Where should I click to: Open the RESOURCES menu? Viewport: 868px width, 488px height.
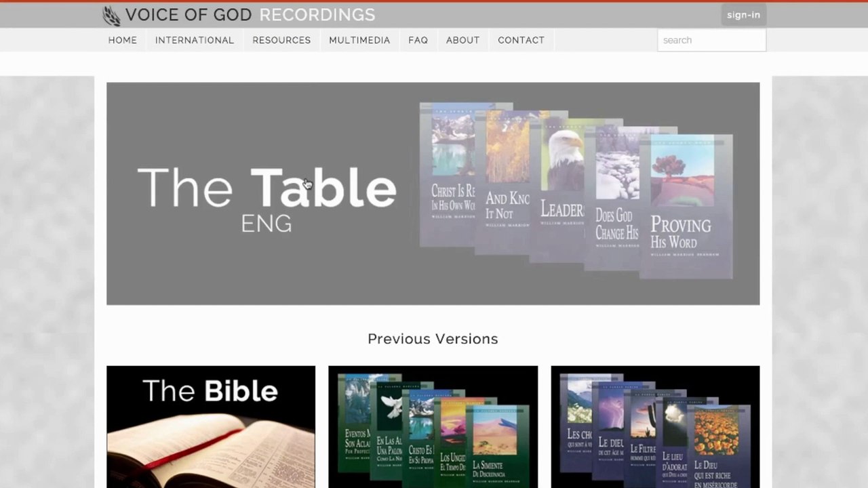(281, 40)
